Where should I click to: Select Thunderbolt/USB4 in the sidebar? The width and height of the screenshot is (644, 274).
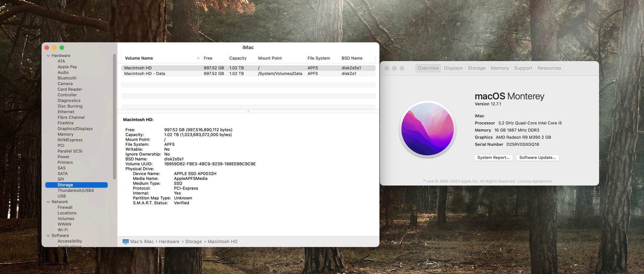pos(75,191)
